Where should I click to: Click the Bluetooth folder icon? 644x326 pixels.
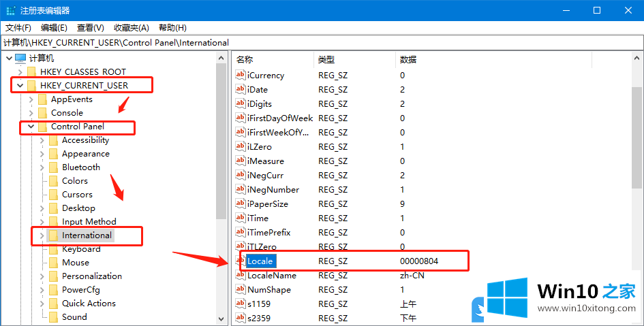tap(53, 167)
